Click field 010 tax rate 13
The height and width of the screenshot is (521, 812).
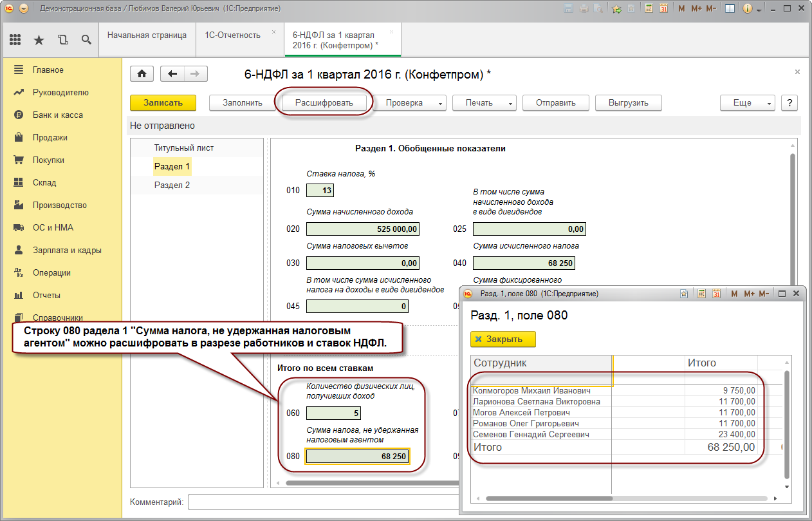click(x=320, y=190)
